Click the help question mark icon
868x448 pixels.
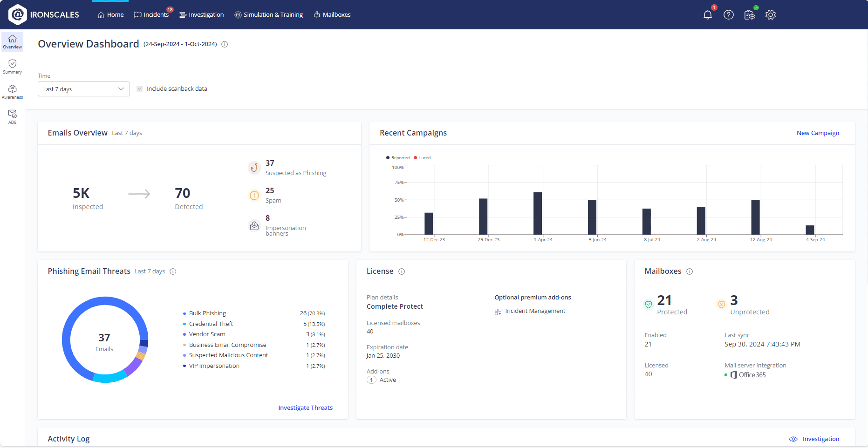tap(728, 15)
